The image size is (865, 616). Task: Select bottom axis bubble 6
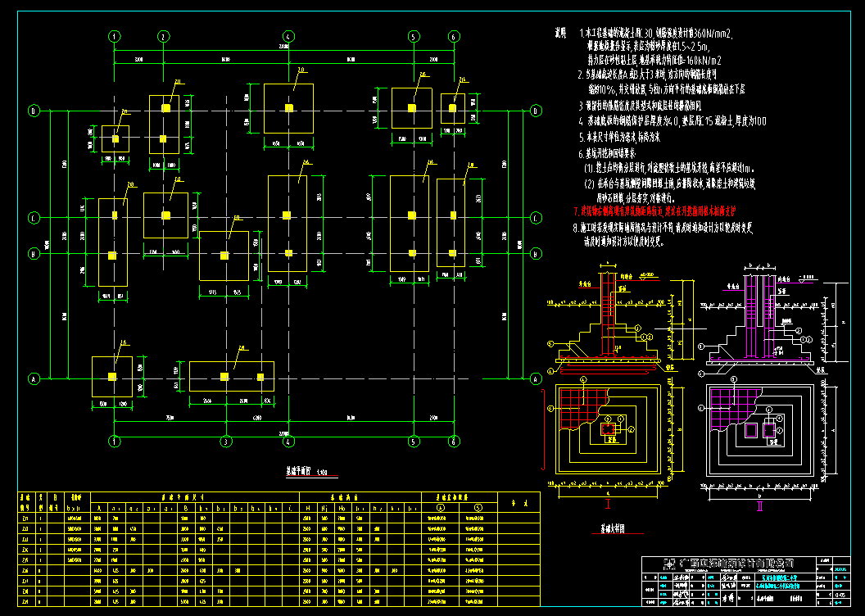tap(454, 442)
